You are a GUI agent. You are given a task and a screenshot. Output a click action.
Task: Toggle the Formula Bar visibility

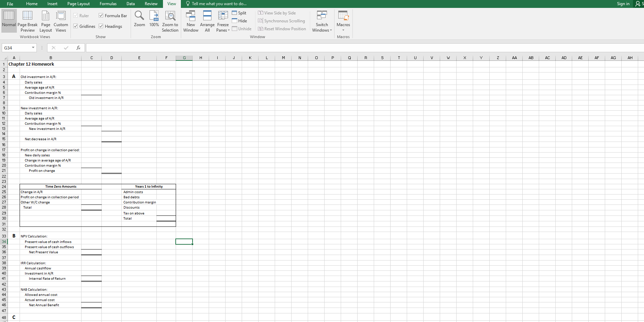point(101,15)
